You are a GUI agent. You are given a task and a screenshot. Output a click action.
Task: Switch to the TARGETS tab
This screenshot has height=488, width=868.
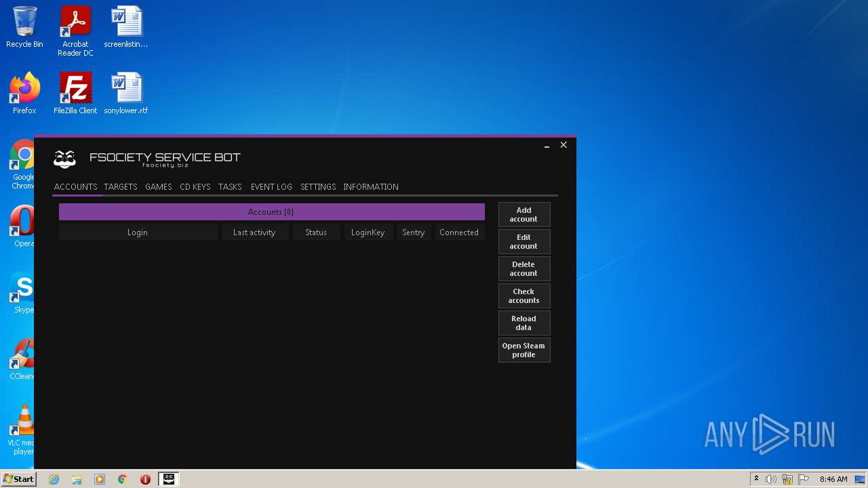[x=121, y=187]
